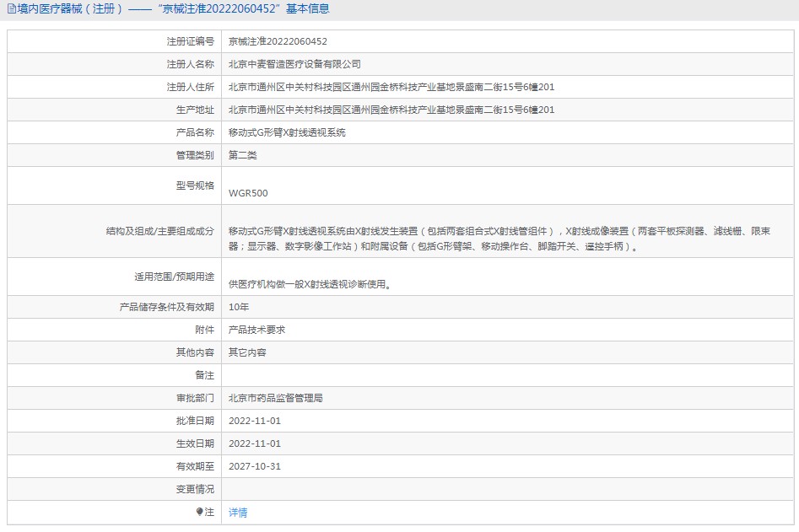Screen dimensions: 799x532
Task: Select the 结构及组成 description paragraph
Action: (499, 239)
